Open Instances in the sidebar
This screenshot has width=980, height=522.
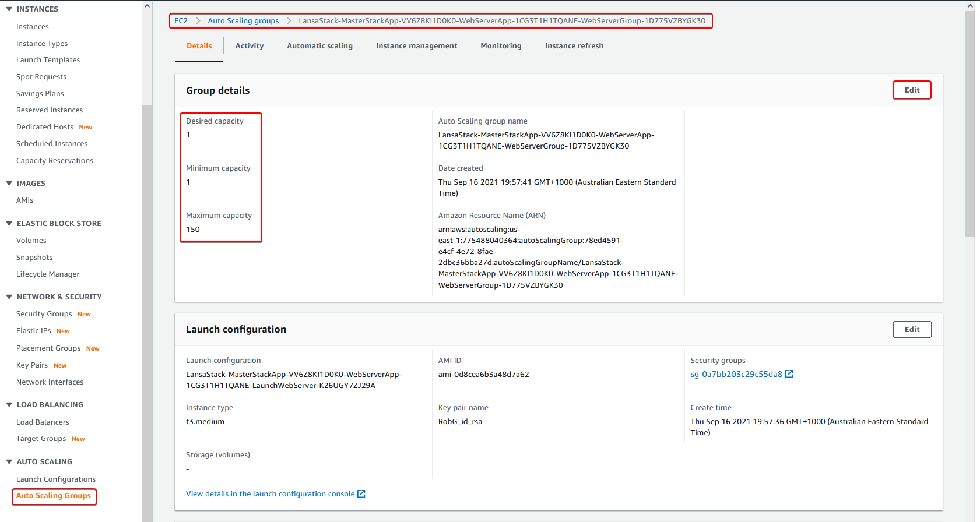(x=33, y=27)
